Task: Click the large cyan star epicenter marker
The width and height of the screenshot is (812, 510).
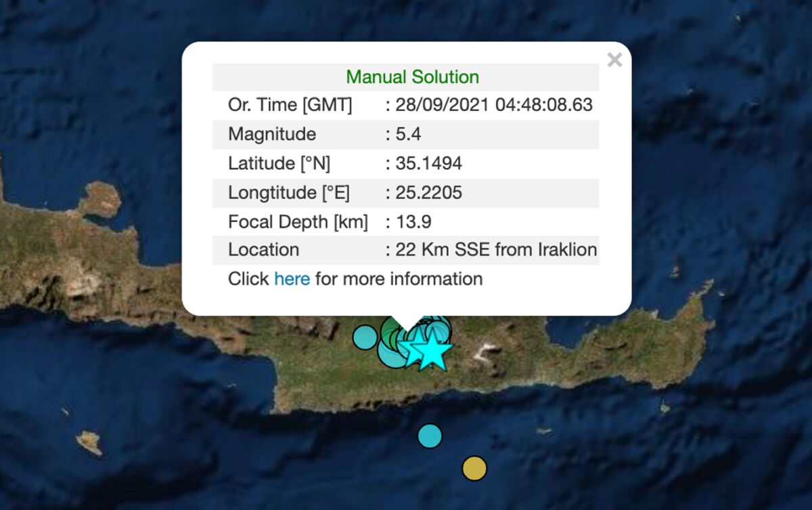Action: coord(431,352)
